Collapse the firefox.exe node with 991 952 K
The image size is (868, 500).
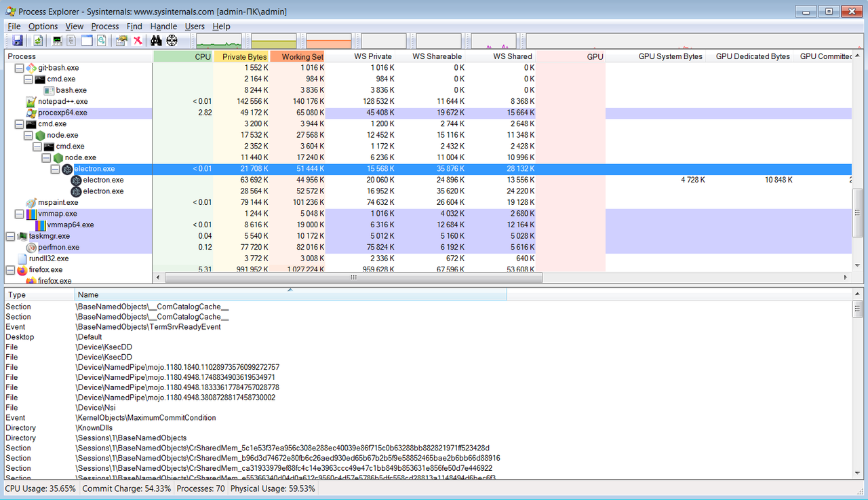point(10,269)
